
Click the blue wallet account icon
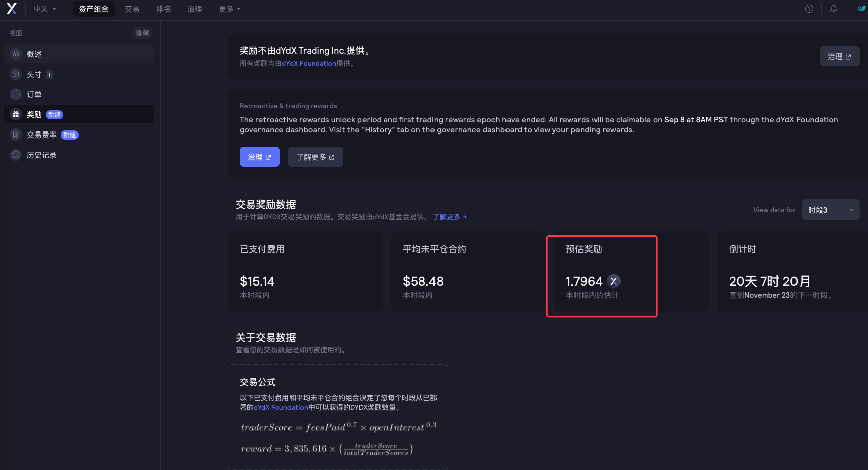click(x=862, y=9)
